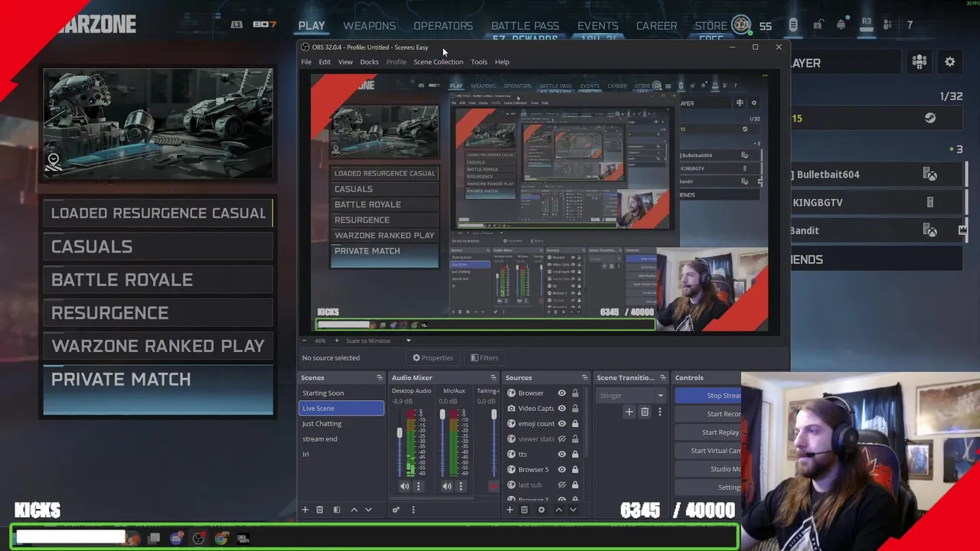
Task: Pop out the Scenes dock
Action: click(380, 377)
